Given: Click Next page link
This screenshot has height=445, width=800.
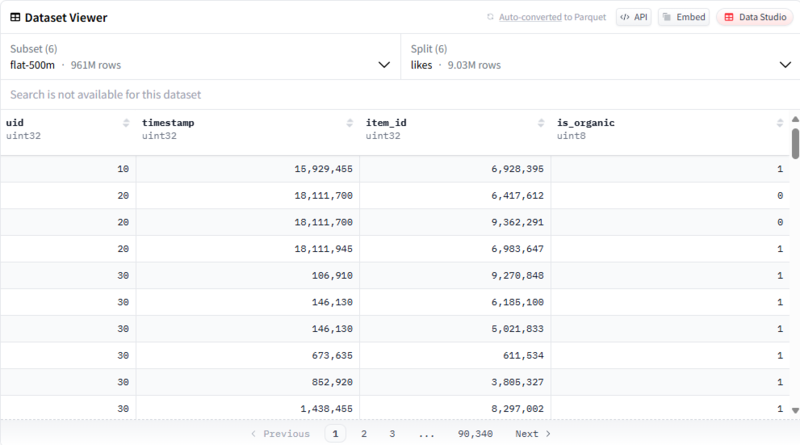Looking at the screenshot, I should pyautogui.click(x=532, y=434).
